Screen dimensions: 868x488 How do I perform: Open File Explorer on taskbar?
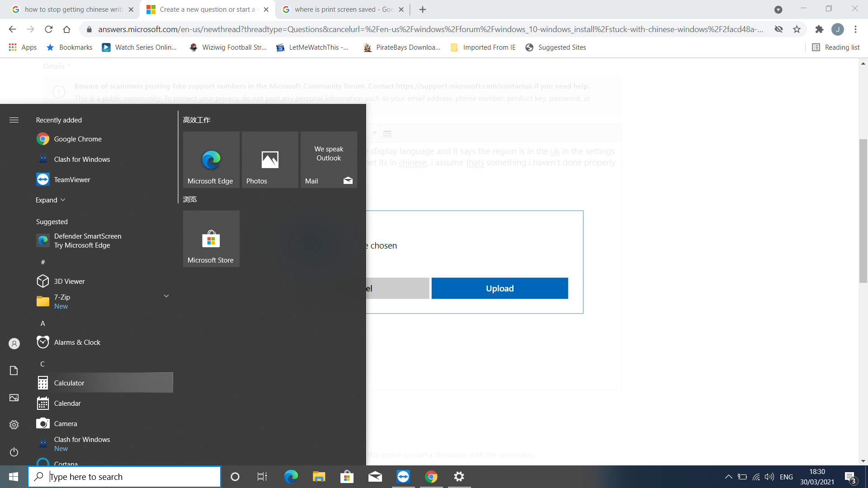[319, 477]
